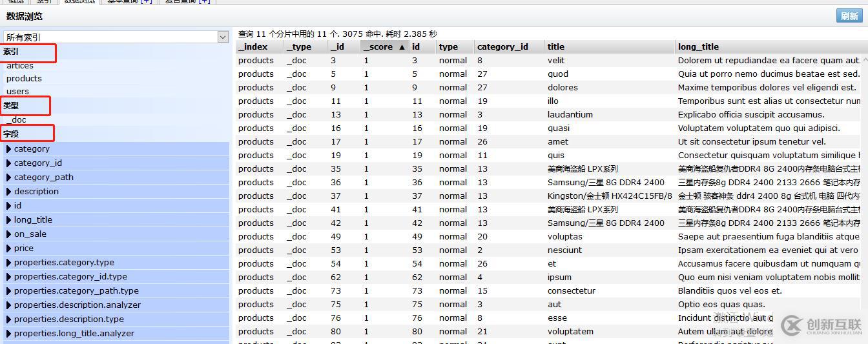868x344 pixels.
Task: Click the _id cell '49'
Action: (x=335, y=236)
